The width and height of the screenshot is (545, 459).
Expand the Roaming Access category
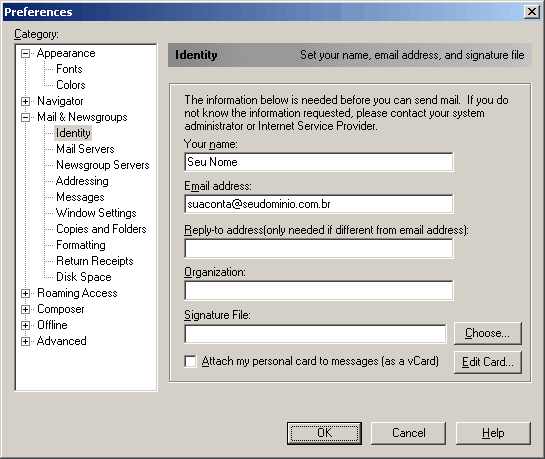coord(25,293)
